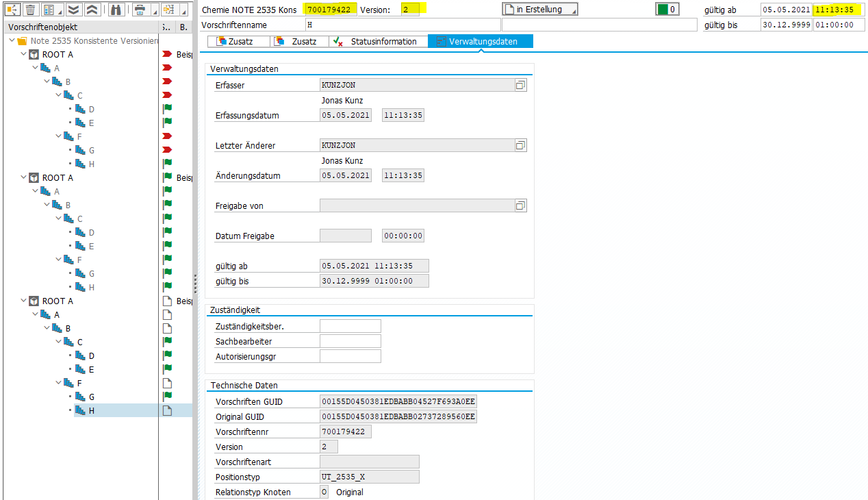868x500 pixels.
Task: Click the value help icon beside Erfasser
Action: [520, 86]
